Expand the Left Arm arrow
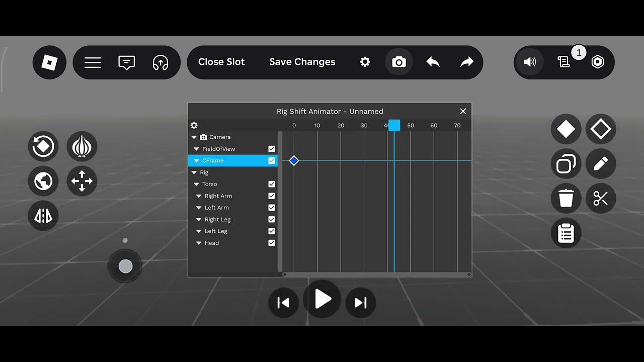The width and height of the screenshot is (644, 362). click(x=199, y=208)
